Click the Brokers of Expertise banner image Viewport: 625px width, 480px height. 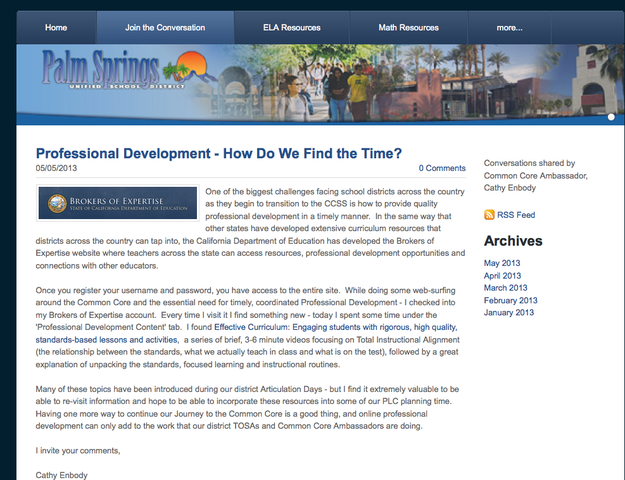118,203
